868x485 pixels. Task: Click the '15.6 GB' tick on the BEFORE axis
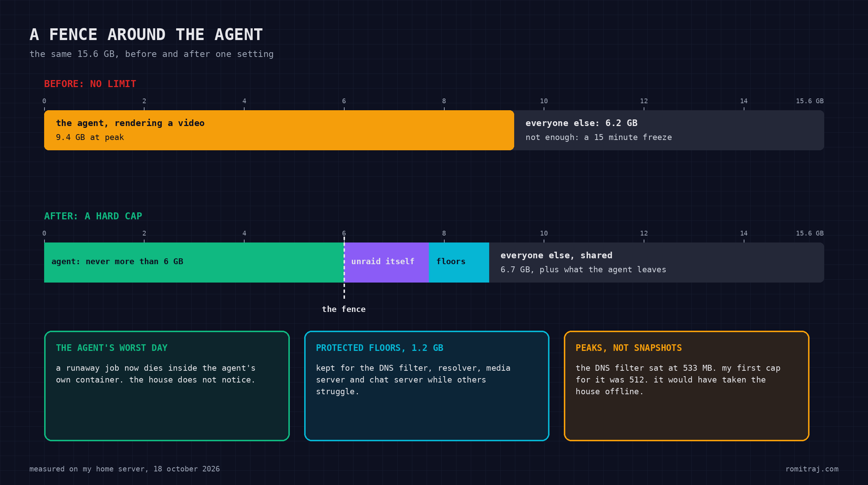pyautogui.click(x=810, y=101)
